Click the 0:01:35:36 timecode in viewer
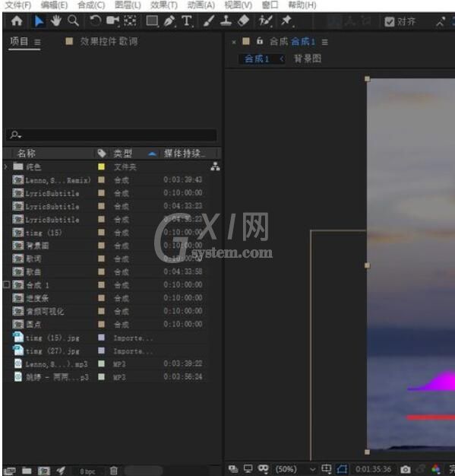455x476 pixels. (x=373, y=469)
